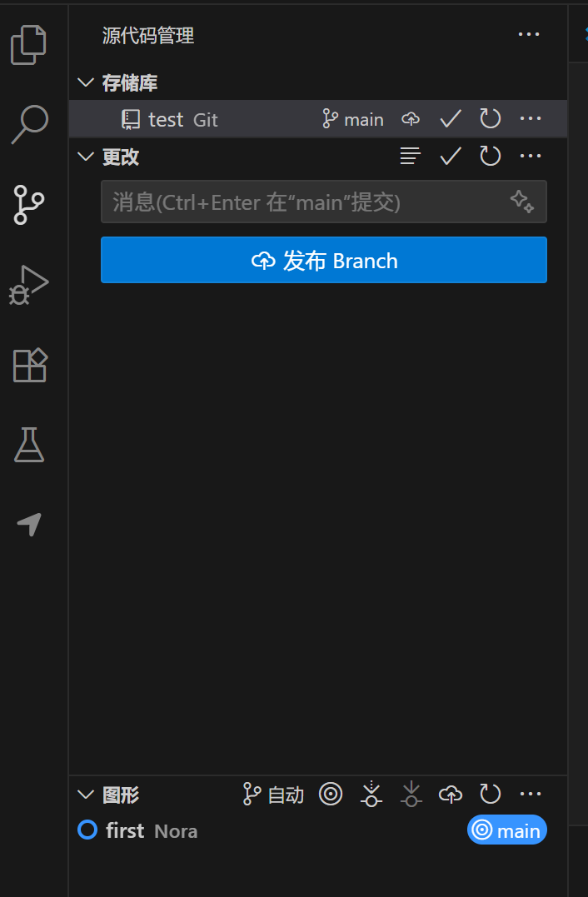Open the Extensions view
This screenshot has height=897, width=588.
pyautogui.click(x=30, y=365)
